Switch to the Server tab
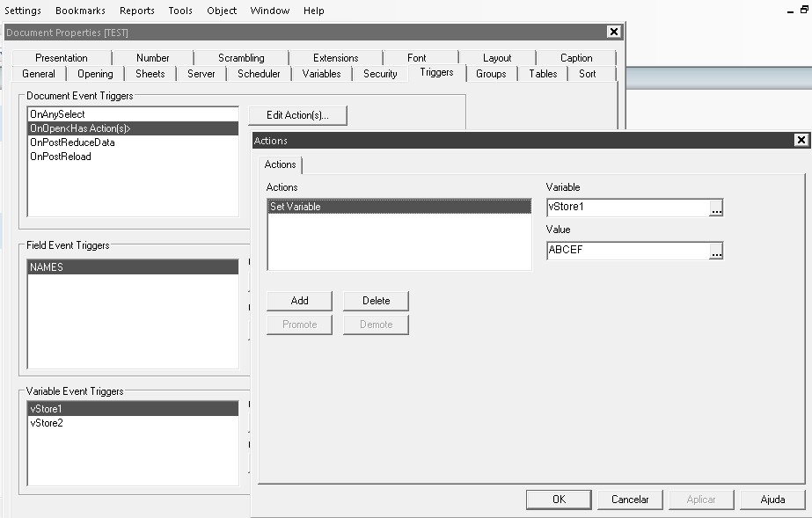 coord(201,74)
